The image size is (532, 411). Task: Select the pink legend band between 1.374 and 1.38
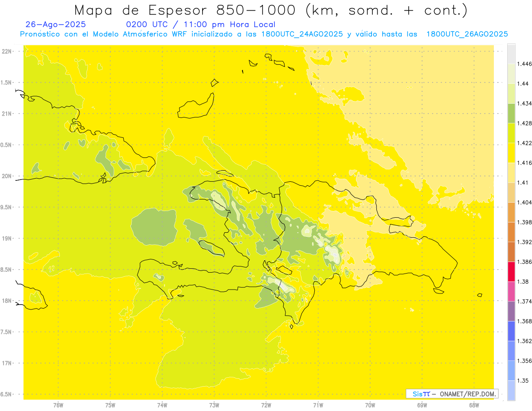(x=511, y=291)
